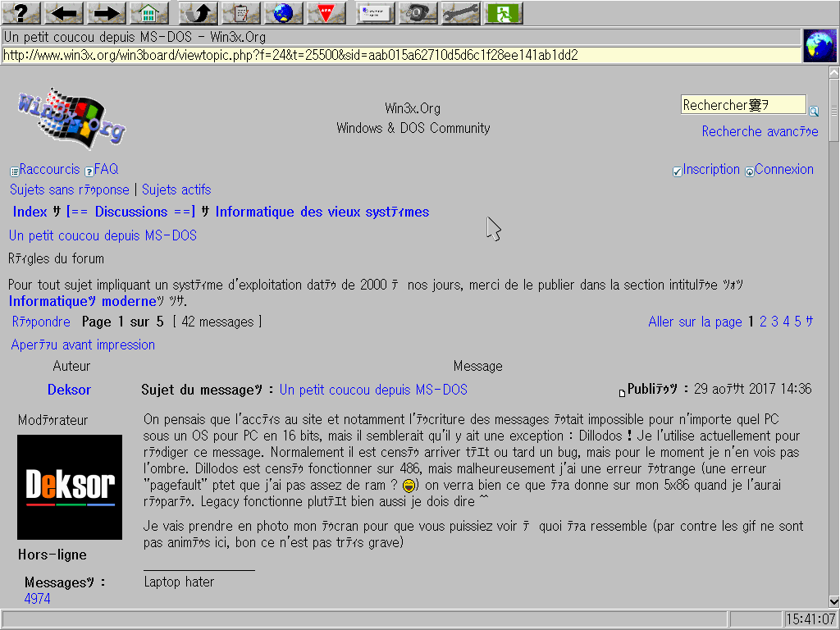Open the FAQ link
The height and width of the screenshot is (630, 840).
[x=106, y=169]
